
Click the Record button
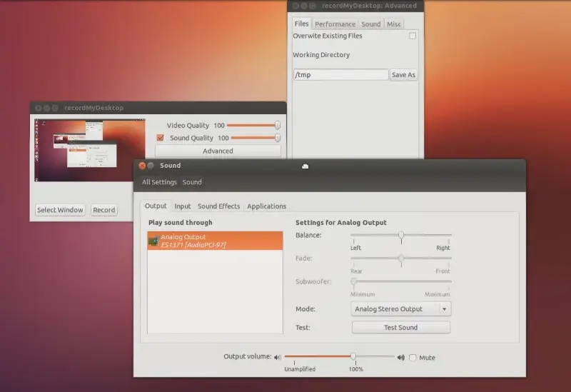coord(104,210)
